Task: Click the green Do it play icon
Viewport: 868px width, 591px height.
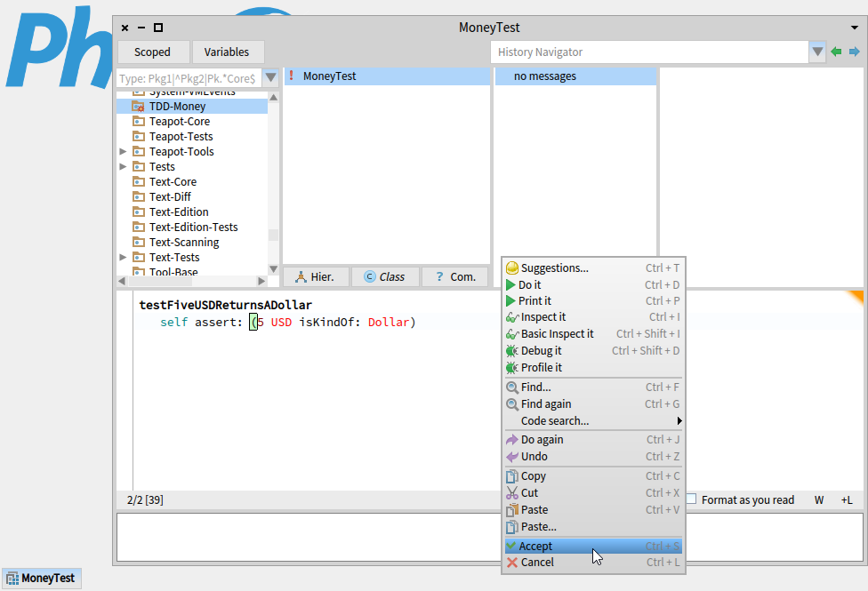Action: tap(511, 285)
